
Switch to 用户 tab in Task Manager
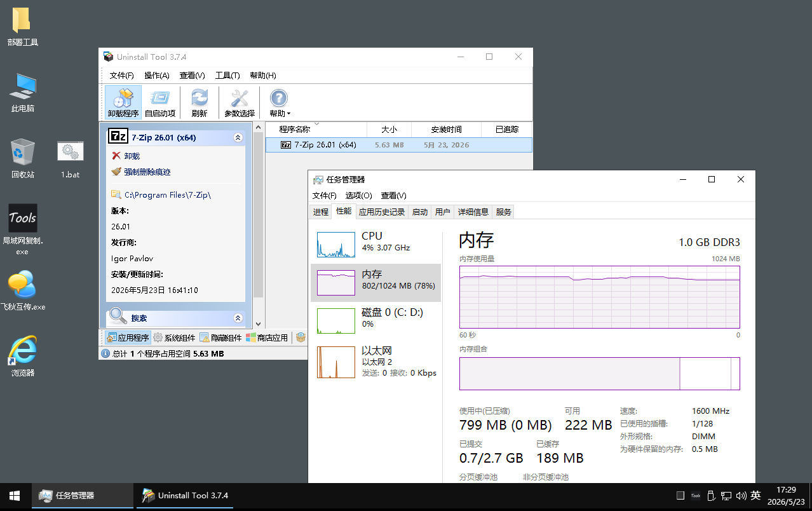point(443,212)
